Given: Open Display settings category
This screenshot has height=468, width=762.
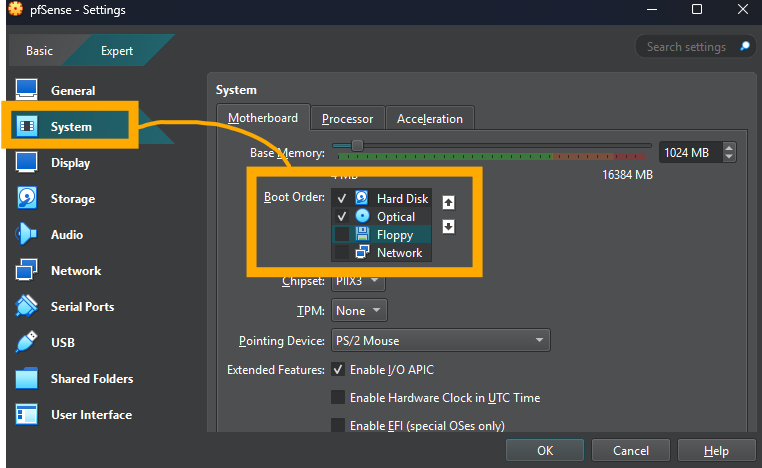Looking at the screenshot, I should (70, 162).
